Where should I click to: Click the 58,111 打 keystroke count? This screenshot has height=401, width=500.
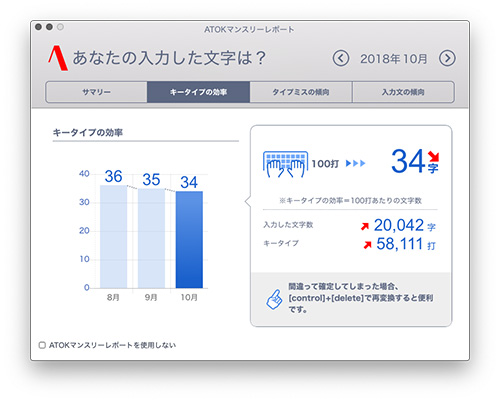coord(406,244)
